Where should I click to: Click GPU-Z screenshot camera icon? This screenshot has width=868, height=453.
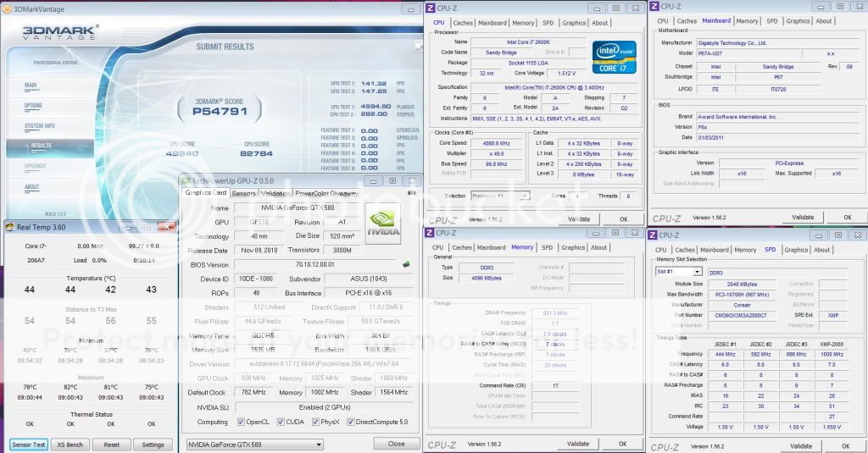click(x=411, y=193)
